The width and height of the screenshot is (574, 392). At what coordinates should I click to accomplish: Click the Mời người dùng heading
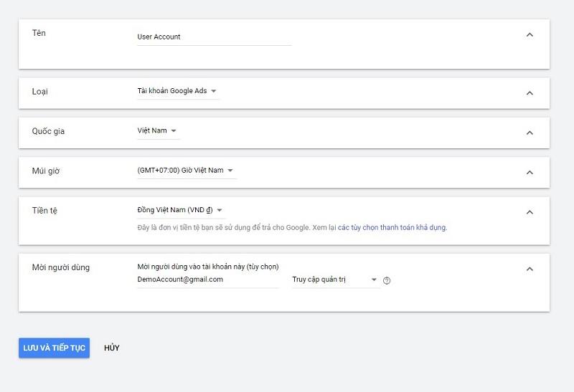point(61,267)
